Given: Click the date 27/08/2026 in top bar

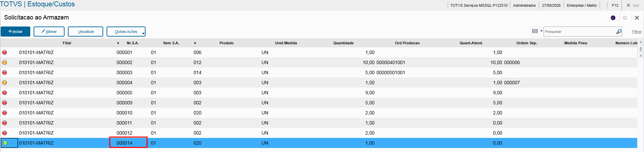Looking at the screenshot, I should click(x=551, y=5).
